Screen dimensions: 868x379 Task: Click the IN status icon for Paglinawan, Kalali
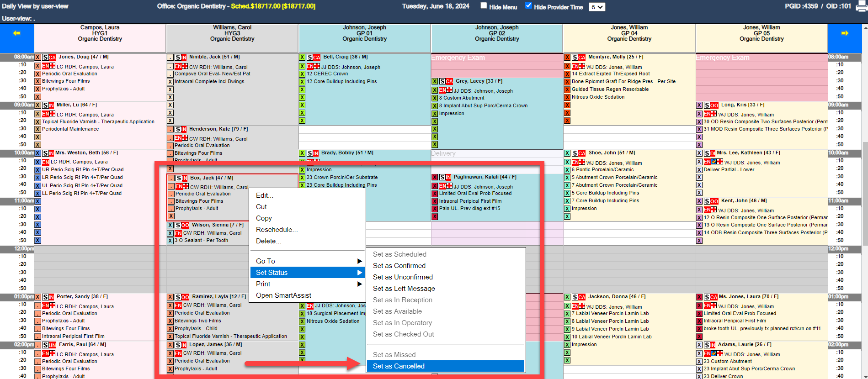pyautogui.click(x=448, y=178)
